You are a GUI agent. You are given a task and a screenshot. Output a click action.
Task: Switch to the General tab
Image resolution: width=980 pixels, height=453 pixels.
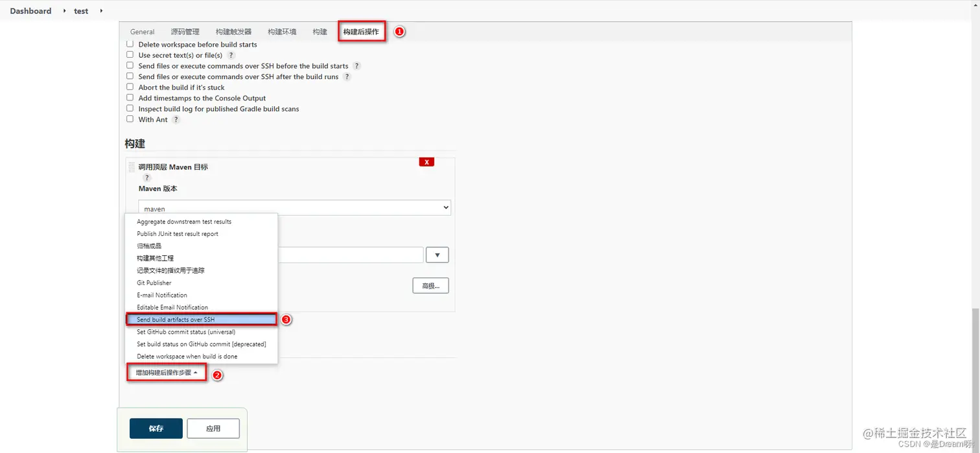(142, 32)
